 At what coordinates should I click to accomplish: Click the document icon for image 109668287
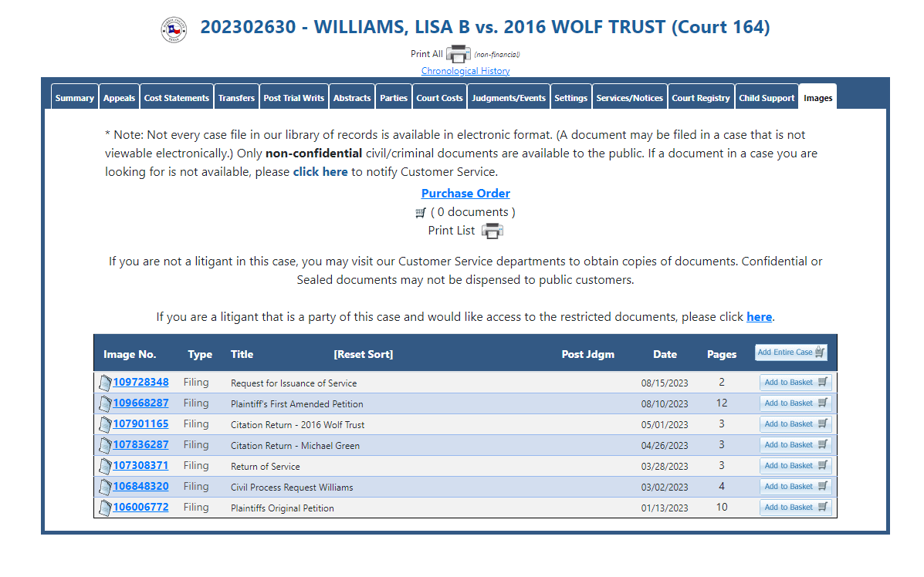(x=105, y=404)
